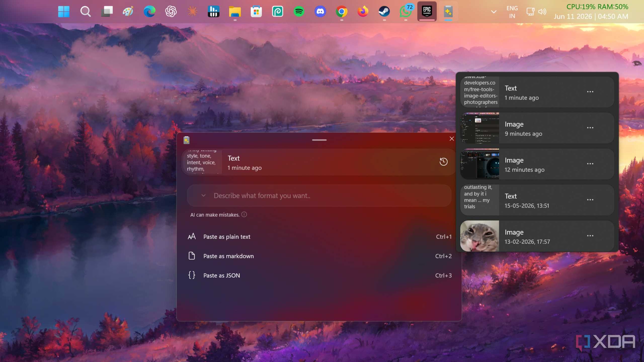
Task: Choose Paste as plain text
Action: [x=319, y=237]
